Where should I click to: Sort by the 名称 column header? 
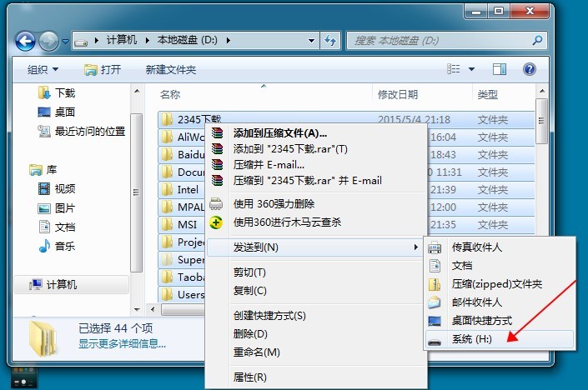click(x=170, y=94)
